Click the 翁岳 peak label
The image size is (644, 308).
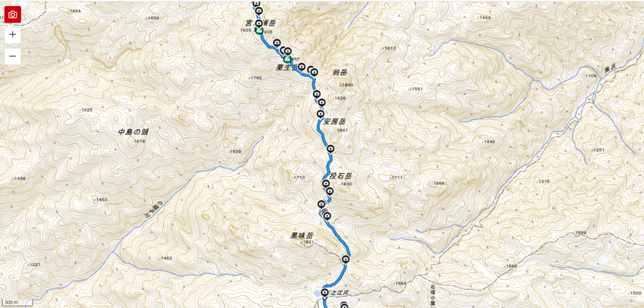point(339,72)
